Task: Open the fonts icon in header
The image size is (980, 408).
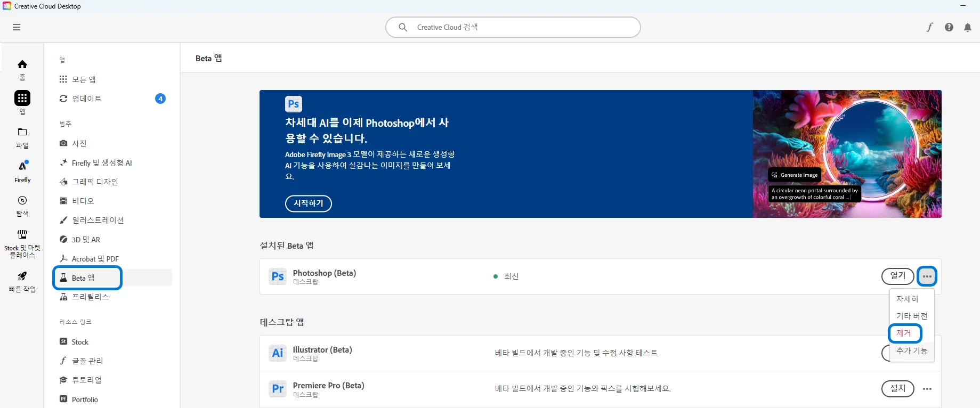Action: pyautogui.click(x=930, y=27)
